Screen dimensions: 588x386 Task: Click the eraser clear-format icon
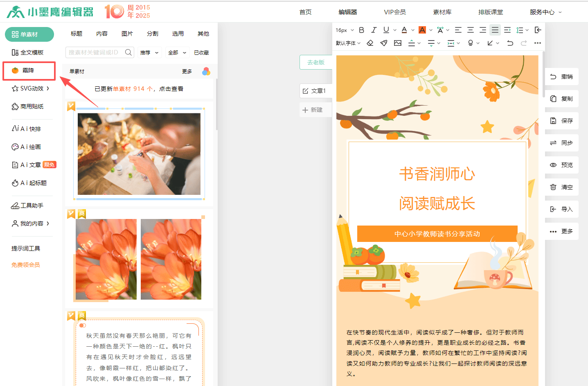370,43
